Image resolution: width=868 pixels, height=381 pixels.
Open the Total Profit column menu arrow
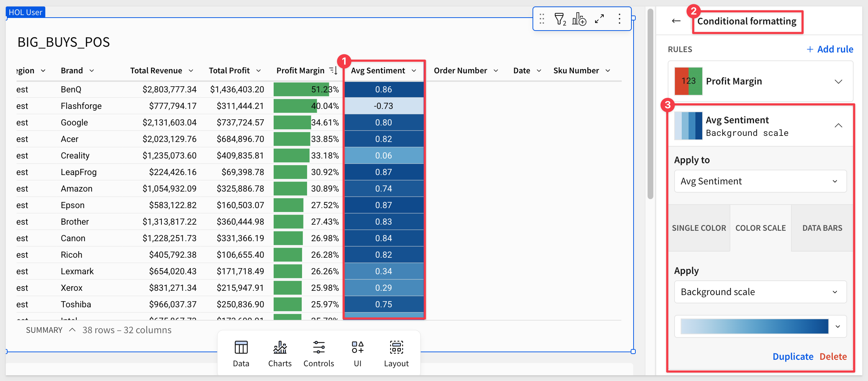pyautogui.click(x=259, y=71)
